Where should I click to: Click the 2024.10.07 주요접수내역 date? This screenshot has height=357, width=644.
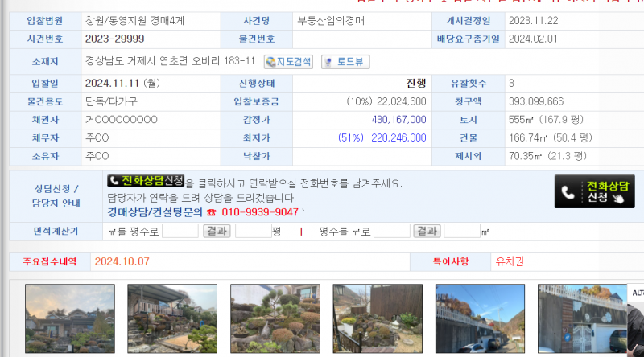tap(122, 262)
